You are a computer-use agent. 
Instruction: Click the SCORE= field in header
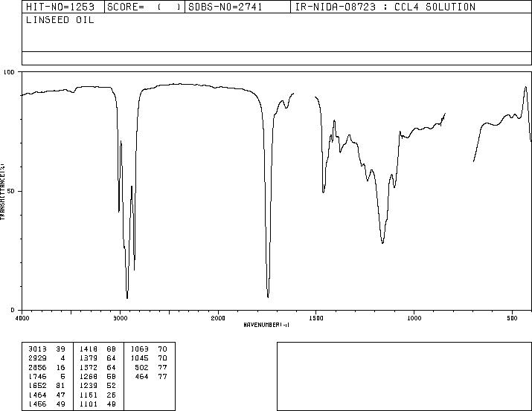(144, 7)
